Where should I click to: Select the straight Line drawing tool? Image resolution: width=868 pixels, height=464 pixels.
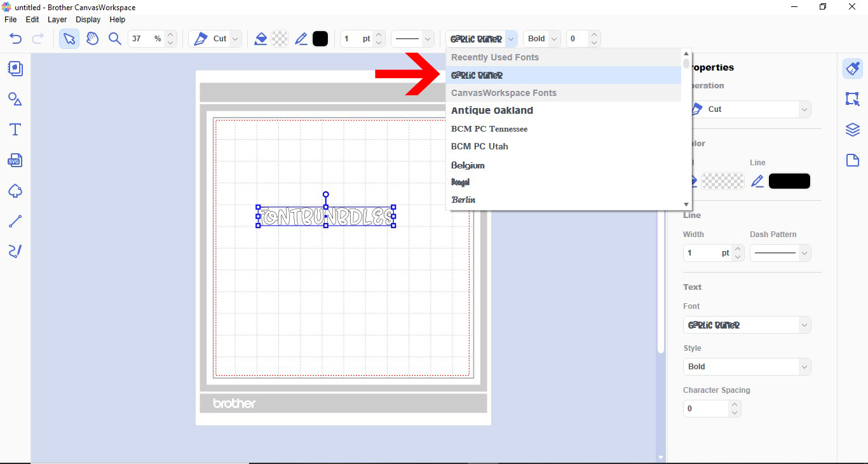[15, 221]
